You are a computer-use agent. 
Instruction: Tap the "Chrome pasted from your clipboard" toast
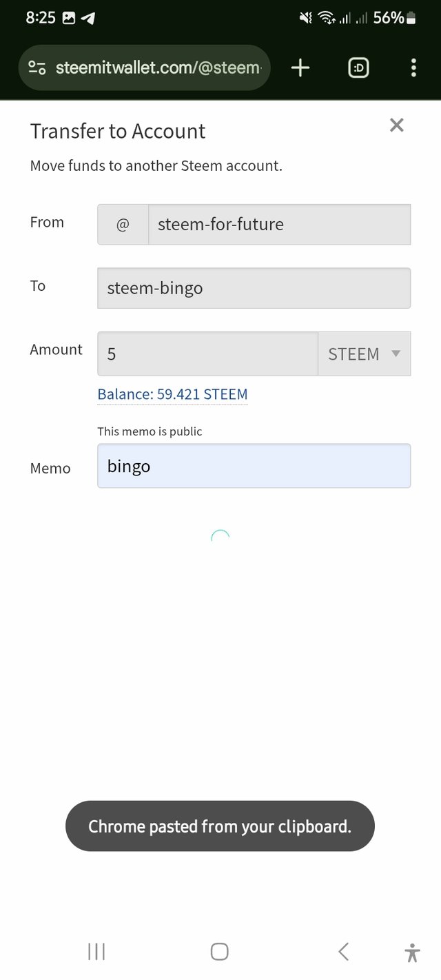(x=220, y=826)
